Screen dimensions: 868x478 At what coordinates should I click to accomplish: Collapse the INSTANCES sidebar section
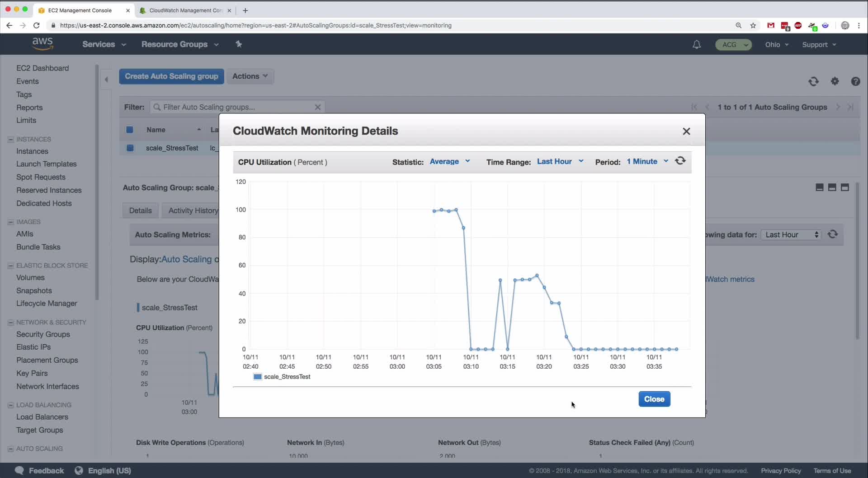click(11, 139)
